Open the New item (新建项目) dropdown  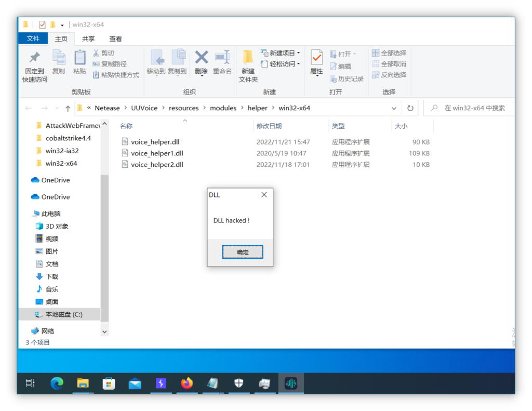(x=281, y=53)
